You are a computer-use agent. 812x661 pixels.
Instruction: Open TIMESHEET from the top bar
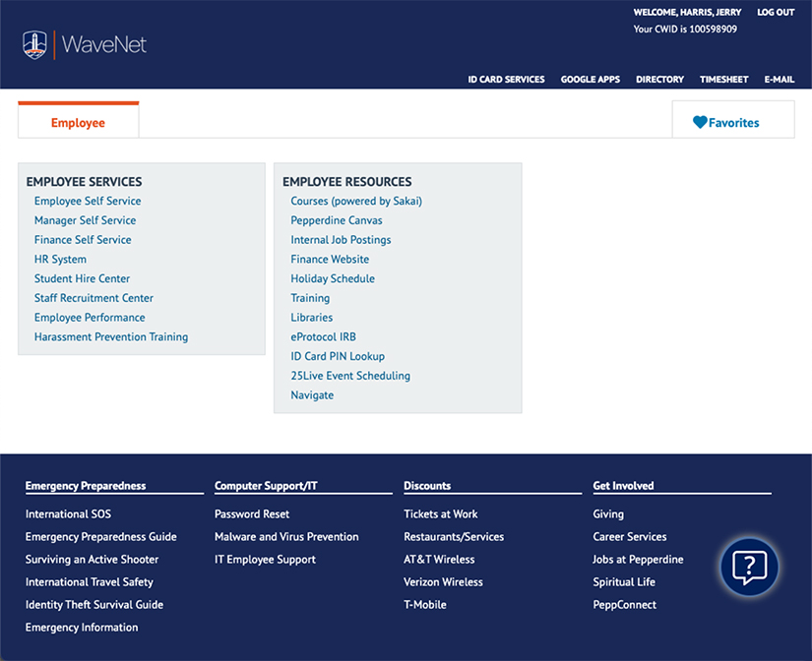pos(723,80)
